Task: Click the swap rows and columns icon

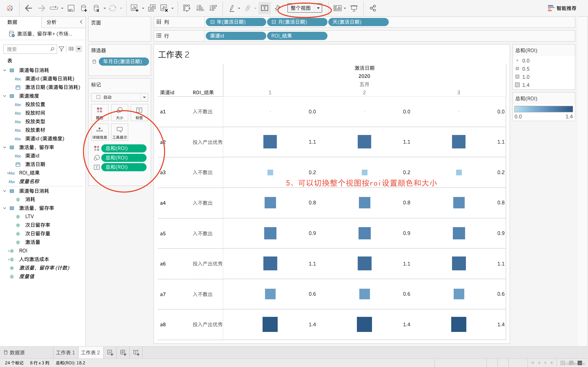Action: (x=187, y=8)
